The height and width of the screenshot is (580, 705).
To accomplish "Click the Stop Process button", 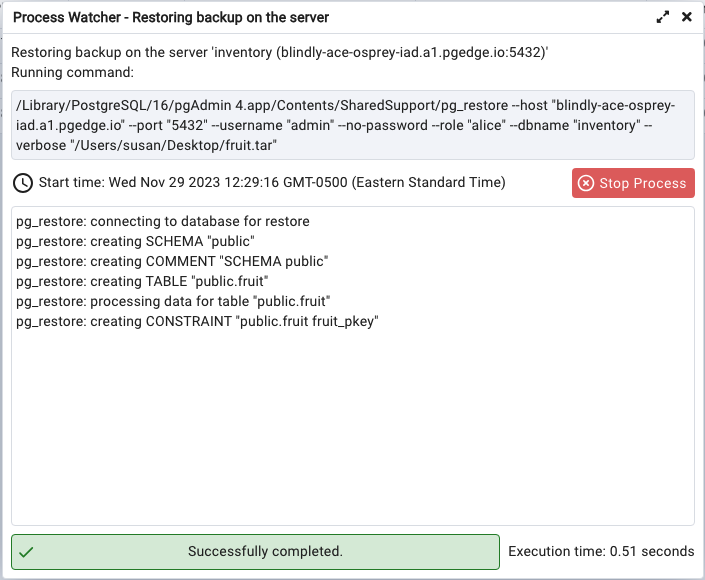I will 633,183.
